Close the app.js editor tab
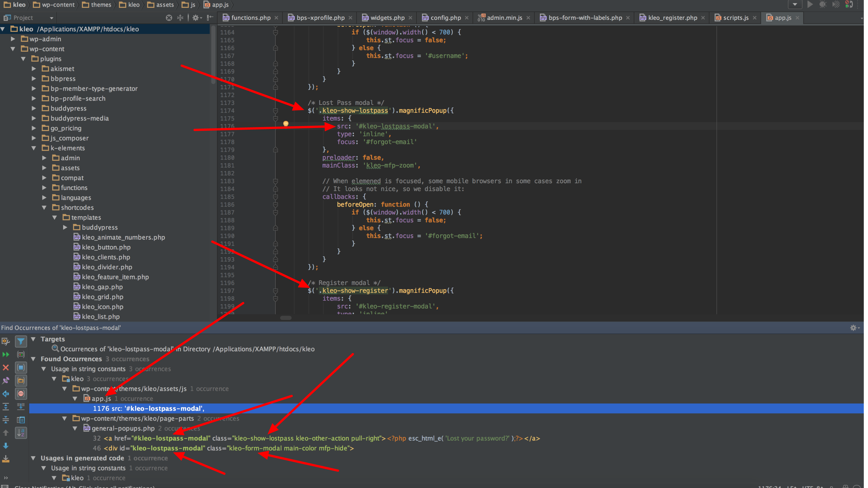This screenshot has height=488, width=868. click(798, 18)
